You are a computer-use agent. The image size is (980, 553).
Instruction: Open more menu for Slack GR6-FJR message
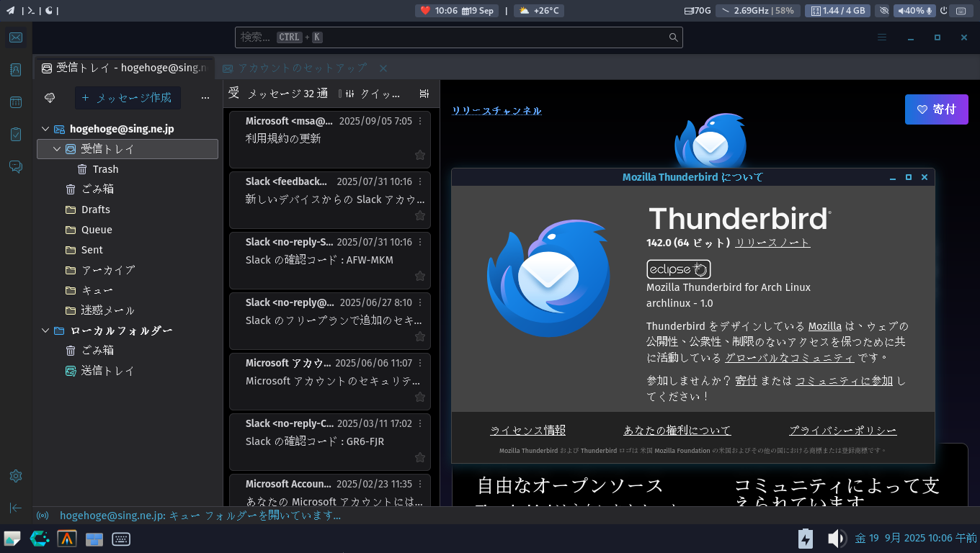pos(421,423)
